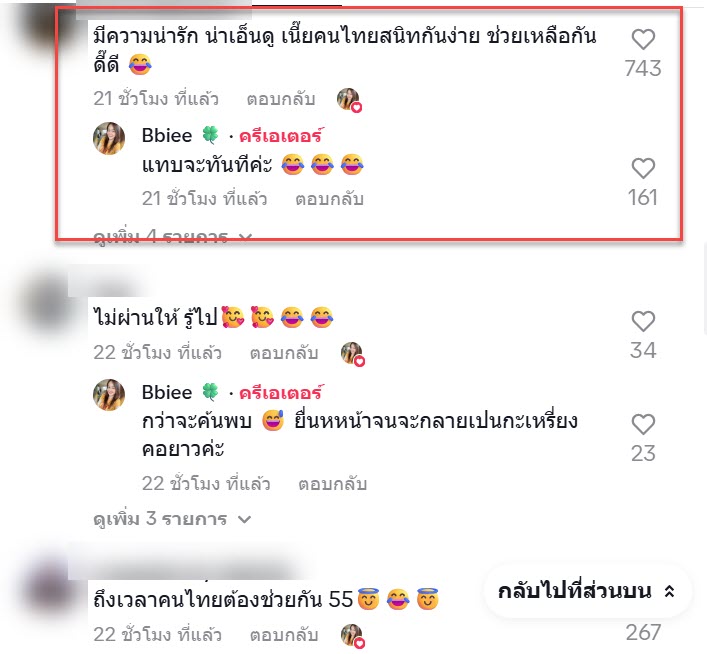The width and height of the screenshot is (707, 654).
Task: Click กลับไปที่ส่วนบน button
Action: [x=587, y=591]
